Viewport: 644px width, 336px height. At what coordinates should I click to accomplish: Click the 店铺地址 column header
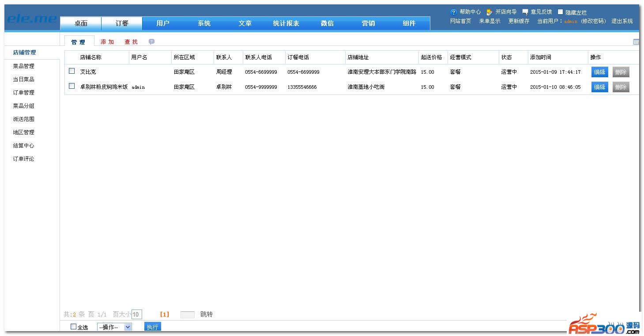tap(358, 57)
